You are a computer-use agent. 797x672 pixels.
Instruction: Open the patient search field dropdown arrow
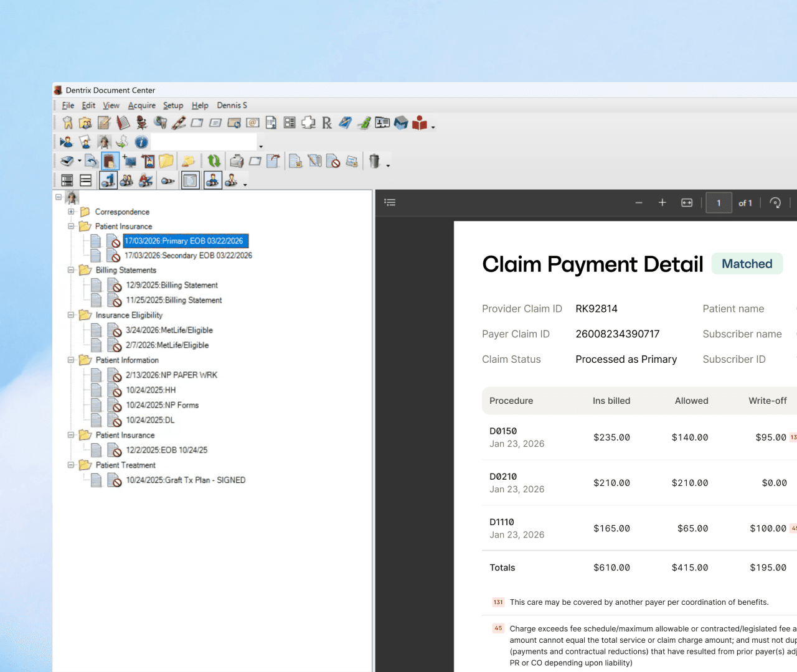pos(261,146)
